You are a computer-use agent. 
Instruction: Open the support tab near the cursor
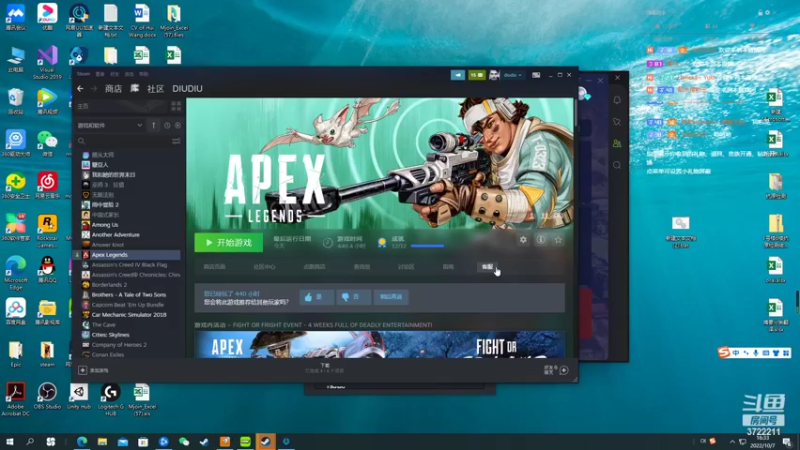[x=487, y=267]
